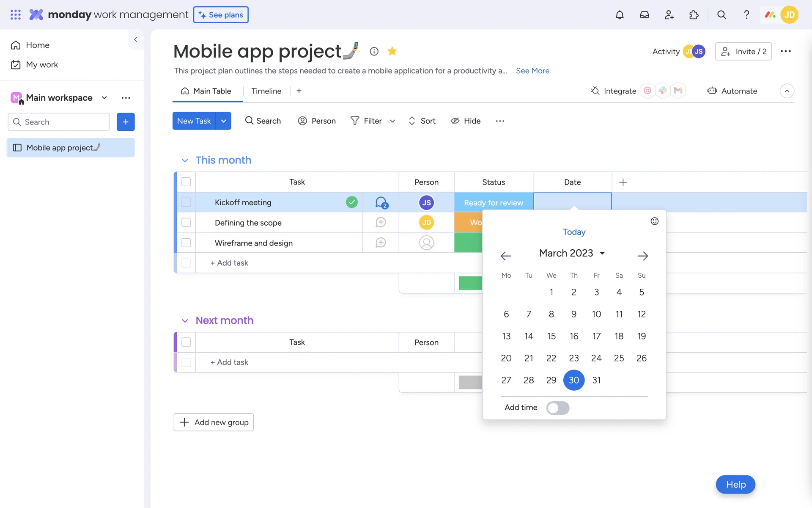Toggle the Add time switch
Image resolution: width=812 pixels, height=508 pixels.
pos(557,408)
